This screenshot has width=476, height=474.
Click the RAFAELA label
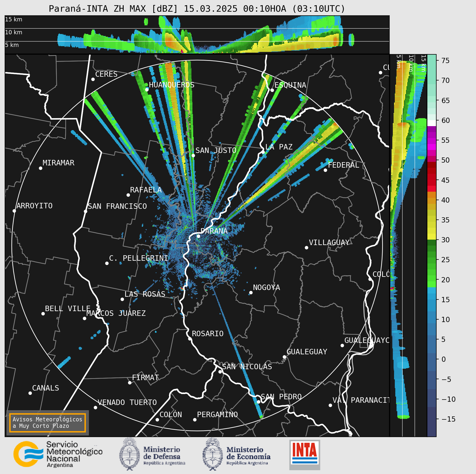click(146, 190)
